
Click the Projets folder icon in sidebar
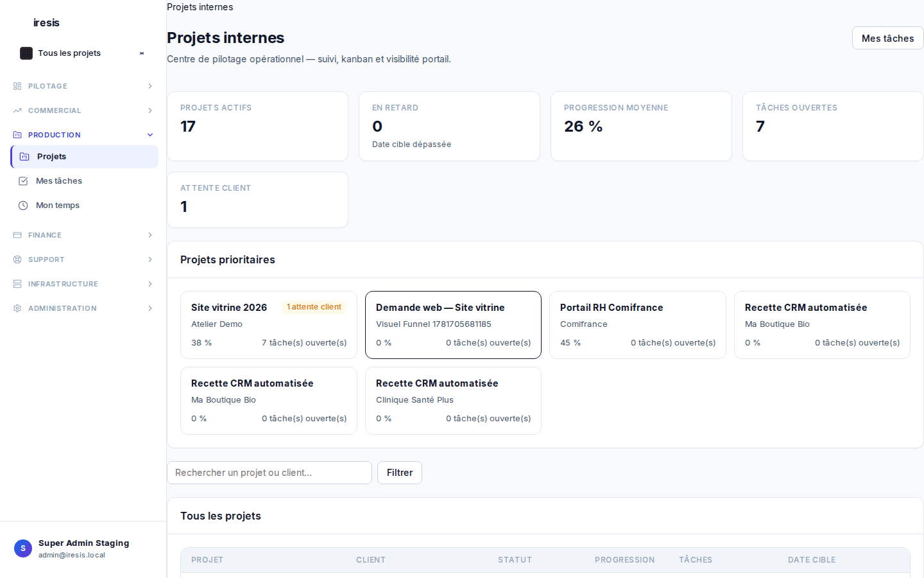24,157
